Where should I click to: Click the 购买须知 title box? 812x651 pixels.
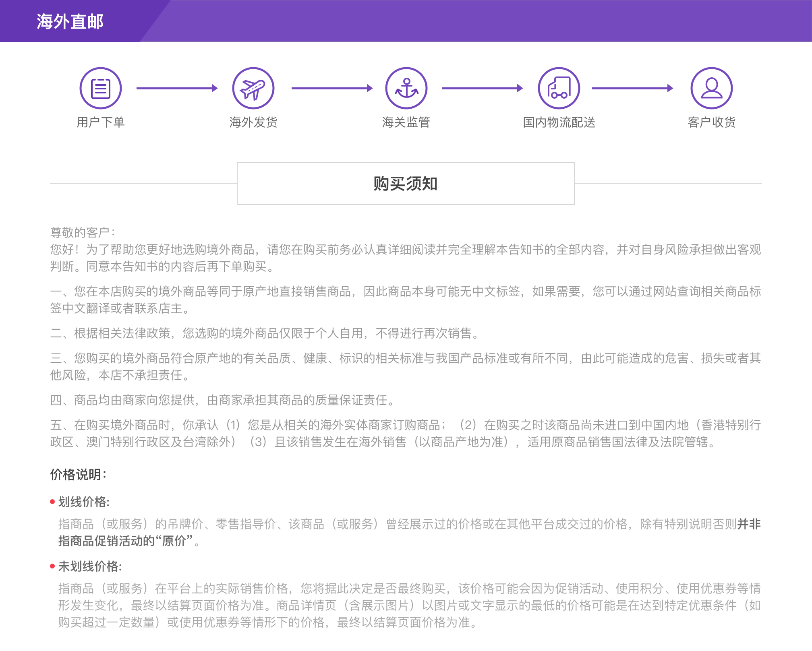click(406, 184)
